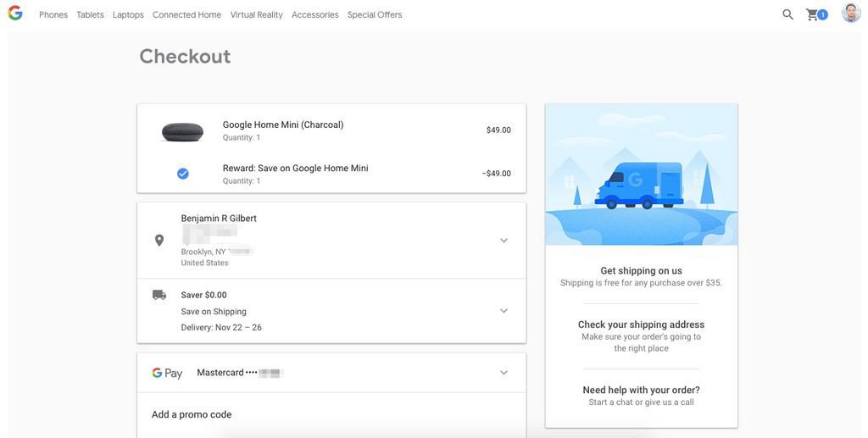Click Need help with your order
Viewport: 868px width, 438px height.
click(641, 391)
